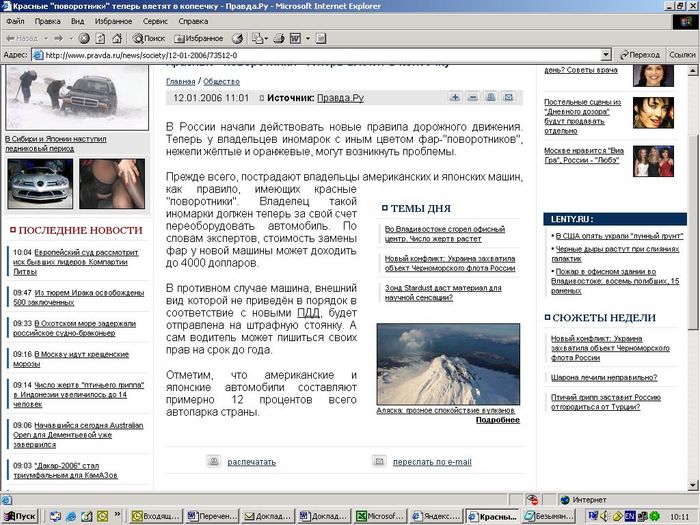
Task: Expand the Word edit dropdown arrow
Action: 308,39
